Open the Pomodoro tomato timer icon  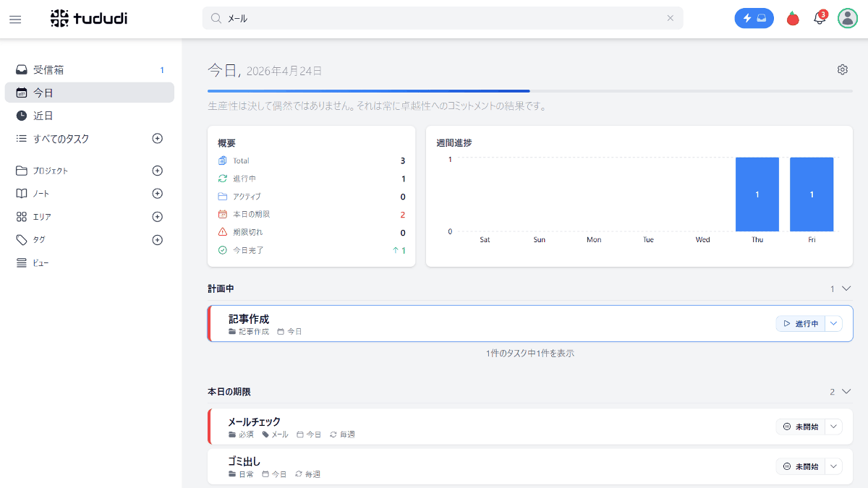tap(793, 18)
